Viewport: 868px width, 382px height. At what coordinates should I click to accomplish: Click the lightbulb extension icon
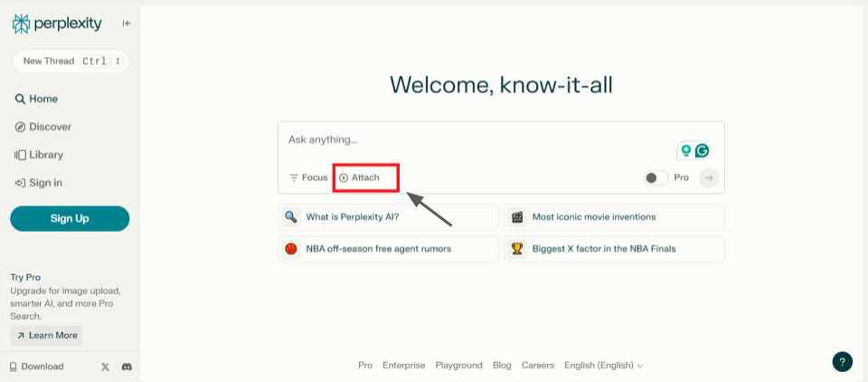point(686,150)
